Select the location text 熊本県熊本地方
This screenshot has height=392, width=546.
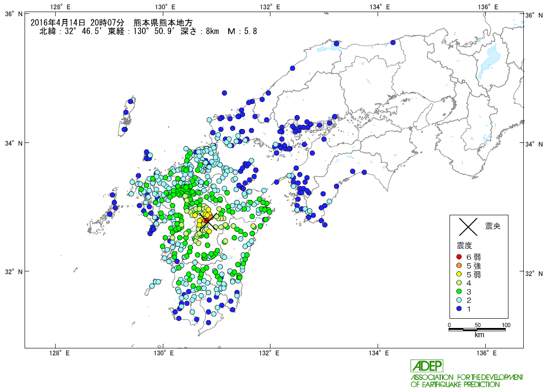point(163,23)
